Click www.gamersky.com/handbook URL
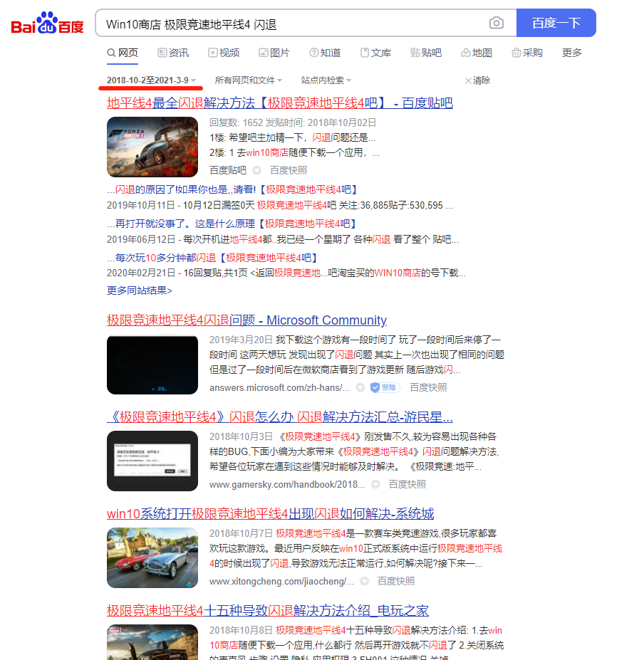 (x=287, y=484)
